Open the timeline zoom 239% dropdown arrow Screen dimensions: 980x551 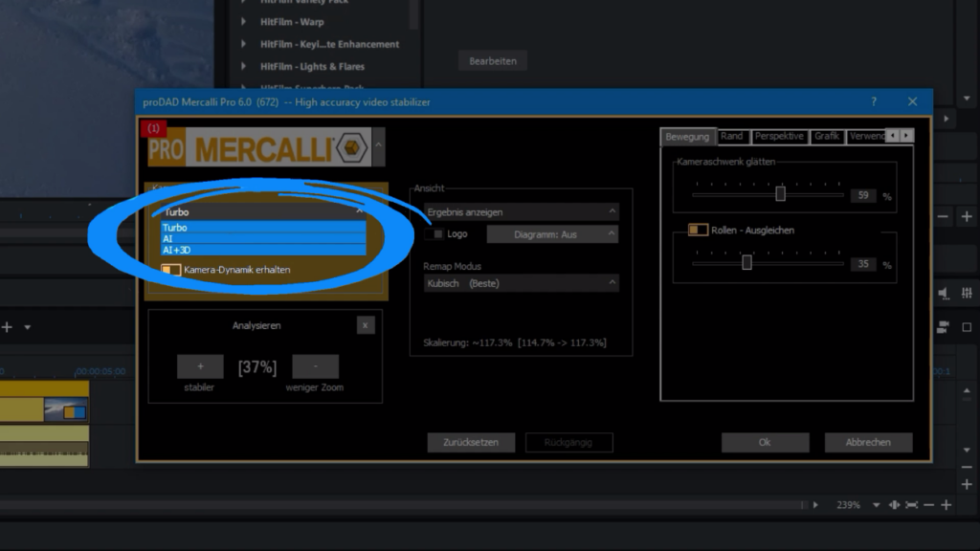coord(877,505)
